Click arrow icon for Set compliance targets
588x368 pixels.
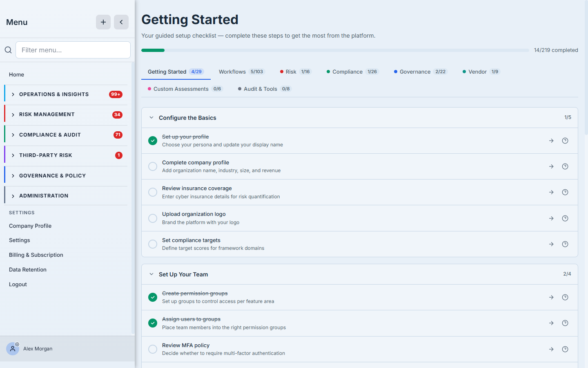point(551,244)
